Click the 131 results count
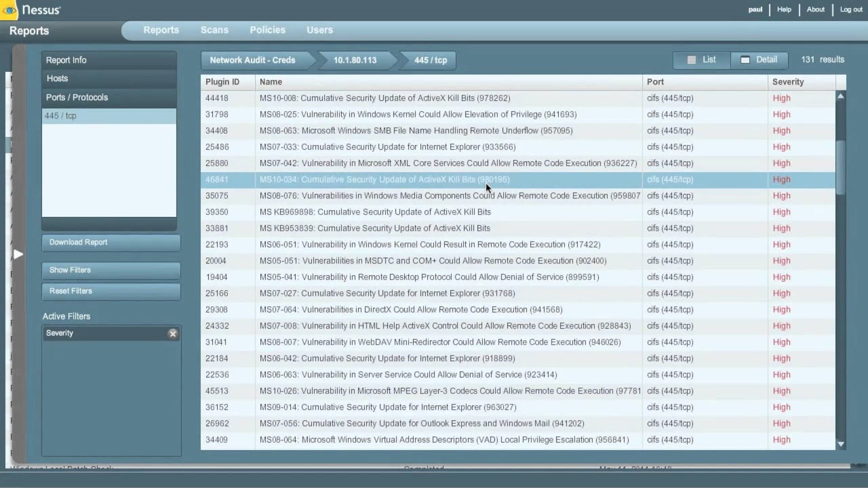Viewport: 868px width, 488px height. (823, 60)
